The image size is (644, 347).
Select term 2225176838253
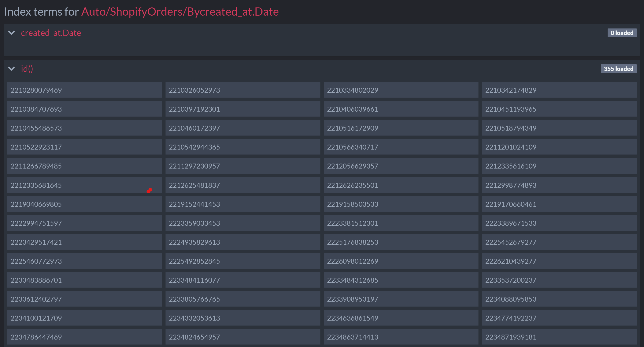(401, 242)
